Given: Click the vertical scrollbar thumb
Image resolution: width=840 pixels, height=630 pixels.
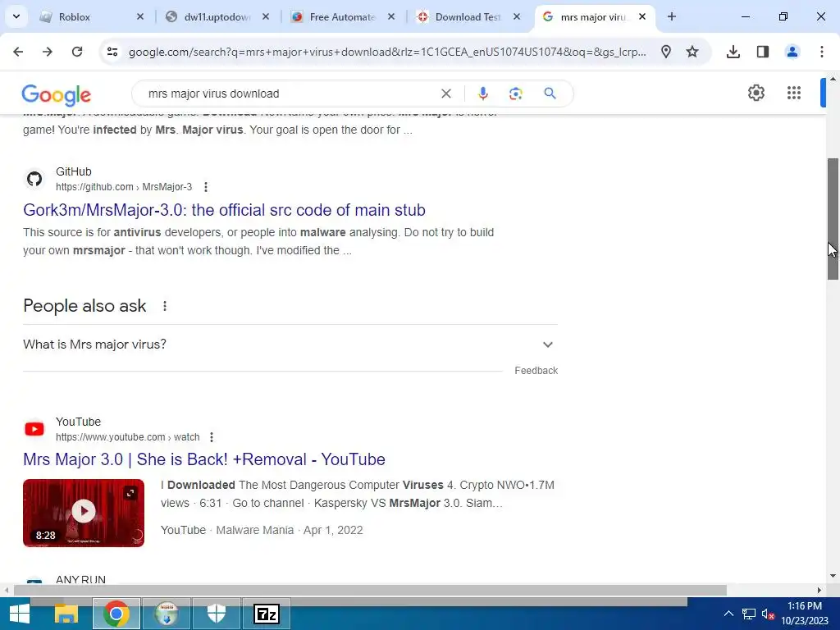Looking at the screenshot, I should click(x=833, y=218).
